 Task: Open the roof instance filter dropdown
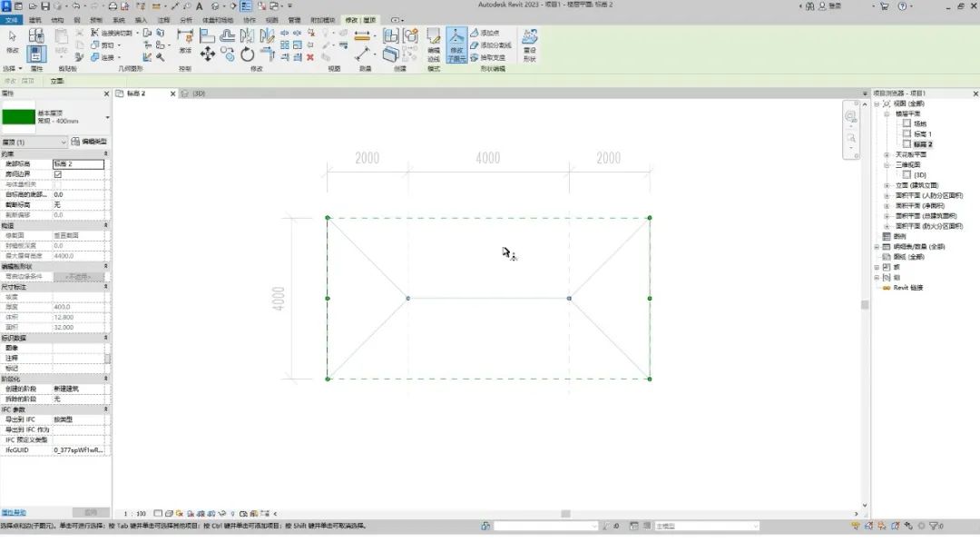[64, 142]
